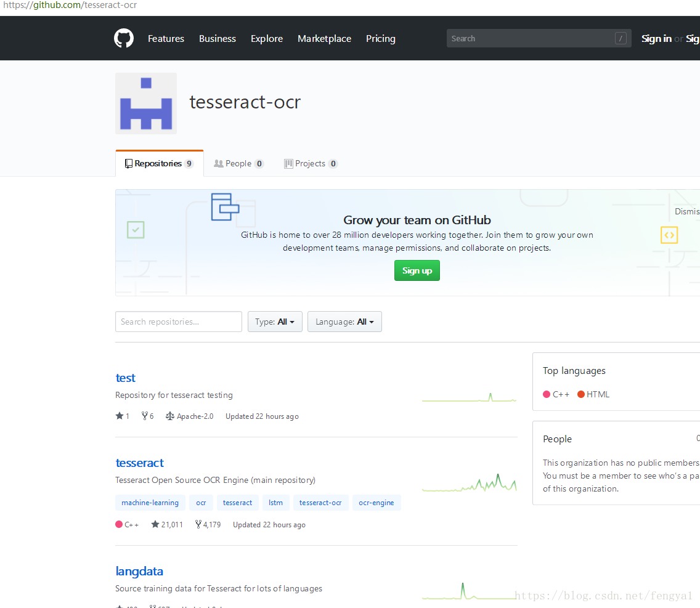This screenshot has width=700, height=608.
Task: Click the ocr topic tag
Action: click(x=201, y=503)
